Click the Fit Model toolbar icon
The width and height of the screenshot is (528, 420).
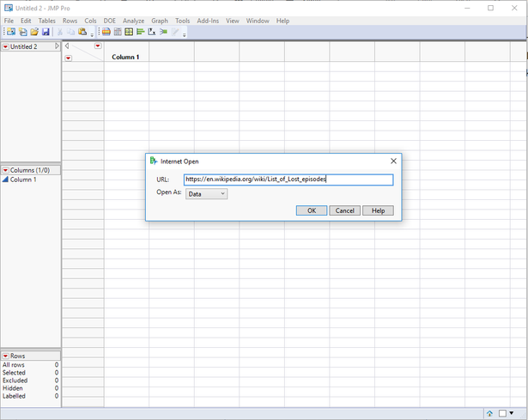[x=152, y=32]
